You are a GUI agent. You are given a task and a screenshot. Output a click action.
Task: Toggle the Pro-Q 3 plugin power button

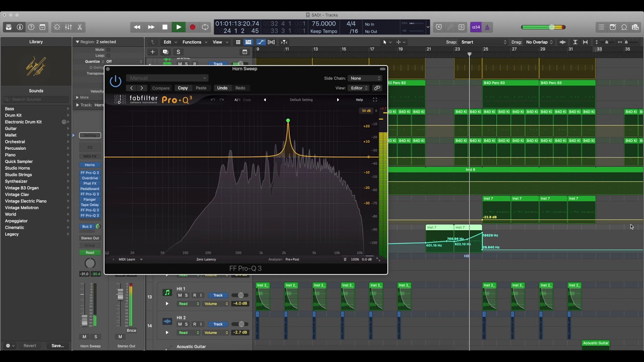pos(116,81)
